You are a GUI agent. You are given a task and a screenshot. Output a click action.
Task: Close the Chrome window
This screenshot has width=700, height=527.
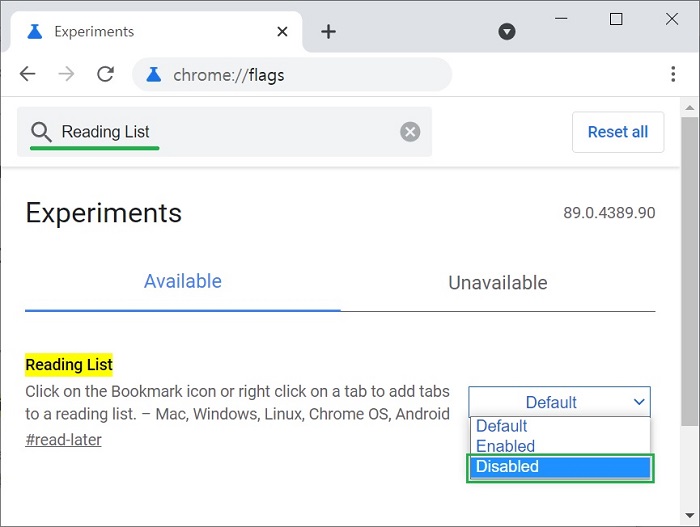(x=671, y=19)
